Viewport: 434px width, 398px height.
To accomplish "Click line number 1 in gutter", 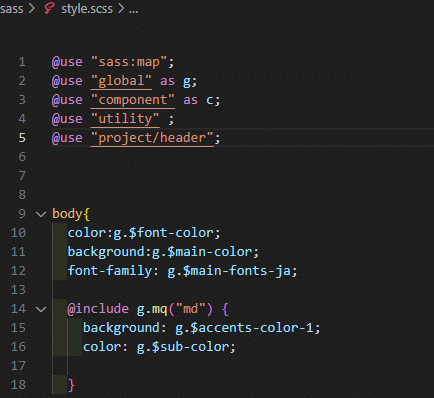I will click(22, 62).
